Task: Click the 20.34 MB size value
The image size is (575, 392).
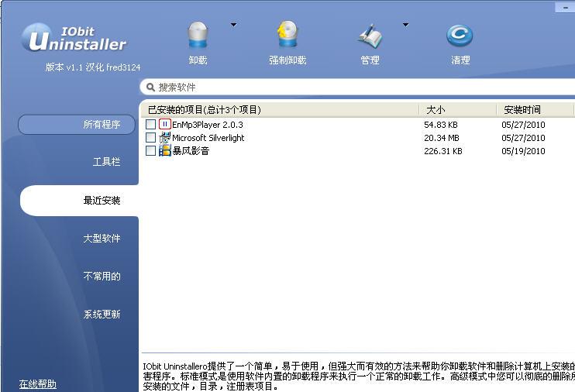Action: (x=442, y=138)
